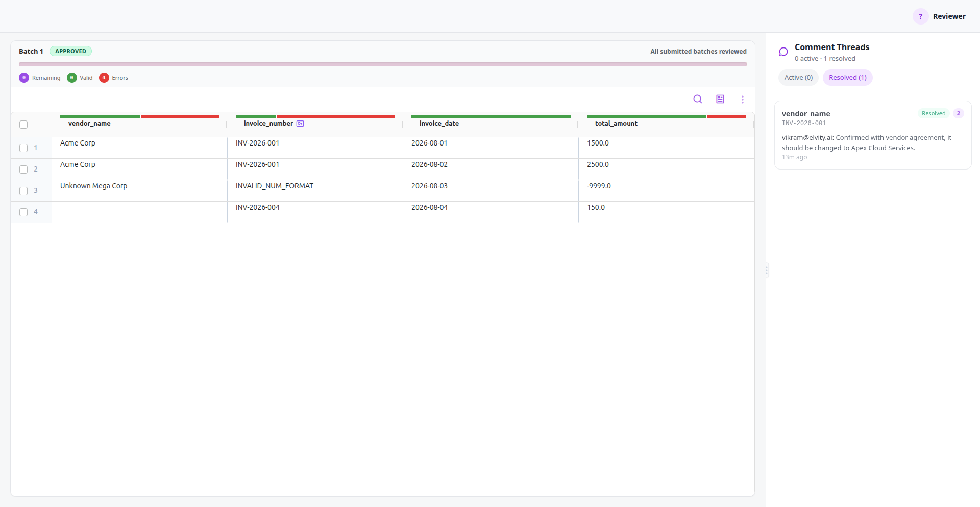Click the thread comment count badge 2
This screenshot has height=507, width=980.
click(958, 113)
